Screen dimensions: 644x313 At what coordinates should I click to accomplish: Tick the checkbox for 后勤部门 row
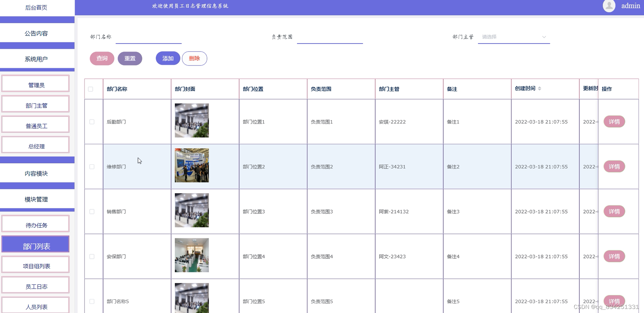pos(92,122)
